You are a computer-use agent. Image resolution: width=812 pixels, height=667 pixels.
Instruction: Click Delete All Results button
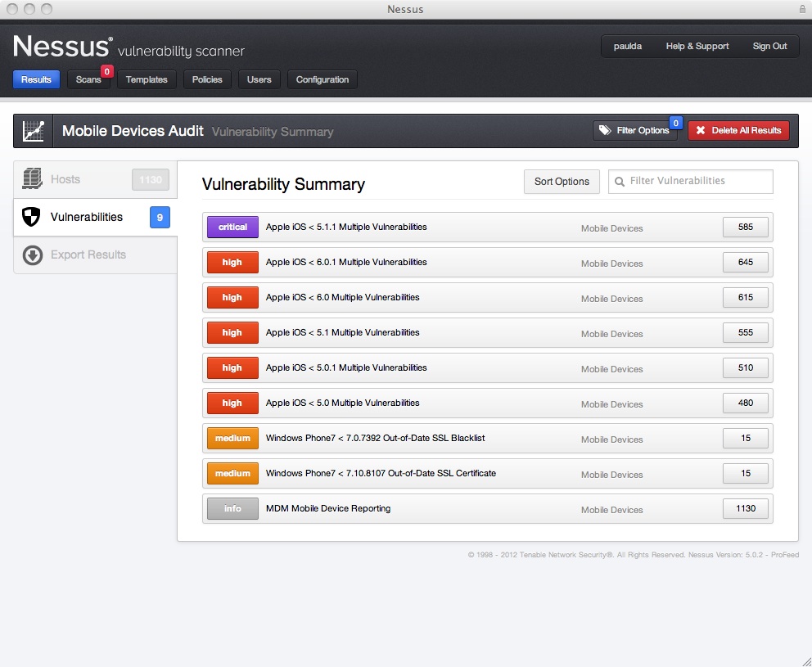tap(738, 130)
